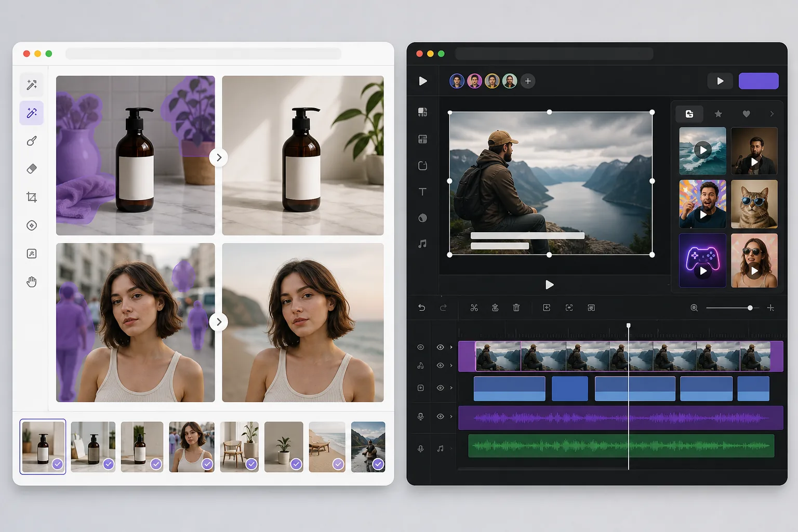The image size is (798, 532).
Task: Click the plus icon right of the zoom slider
Action: tap(770, 308)
